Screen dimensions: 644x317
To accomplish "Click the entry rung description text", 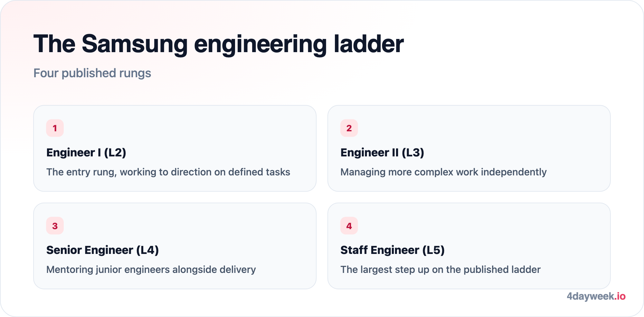I will pyautogui.click(x=168, y=172).
